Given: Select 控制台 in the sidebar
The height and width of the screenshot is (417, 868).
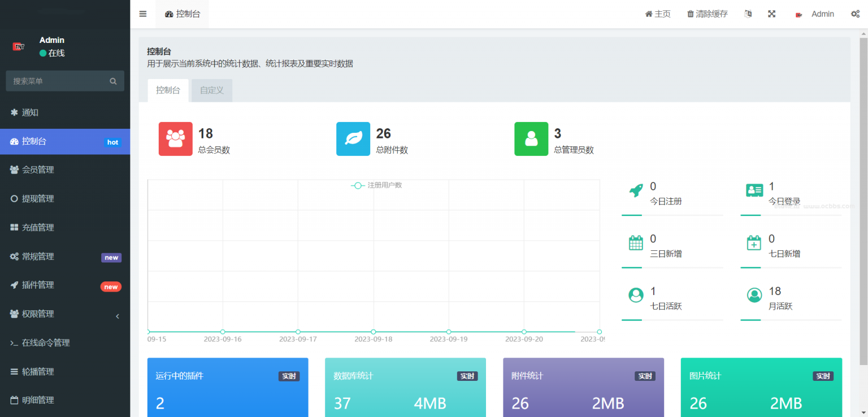Looking at the screenshot, I should pos(65,141).
